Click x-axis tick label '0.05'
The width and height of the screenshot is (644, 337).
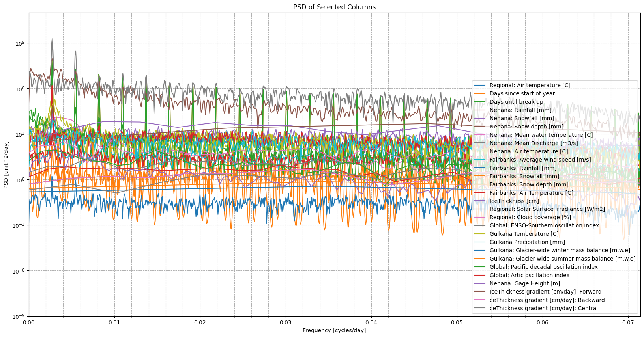click(457, 322)
